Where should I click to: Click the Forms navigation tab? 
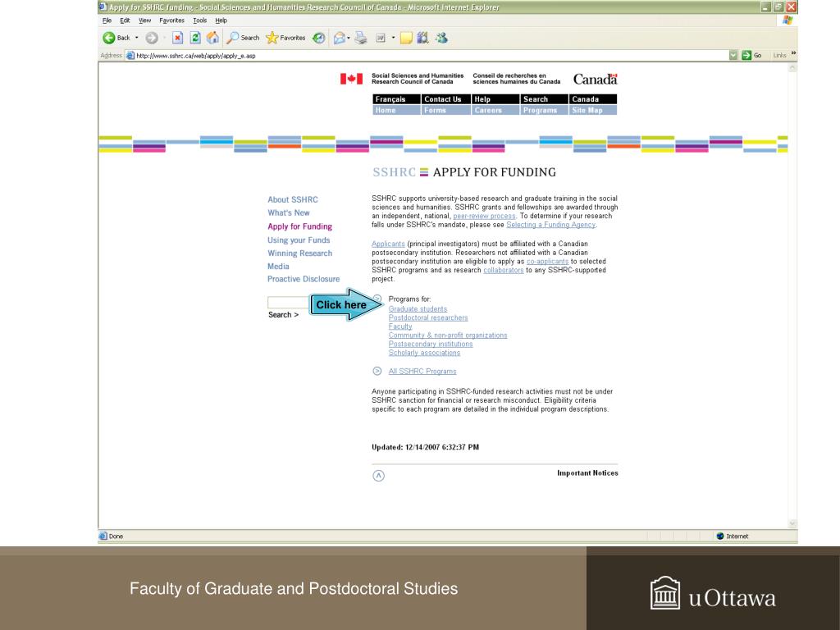445,110
